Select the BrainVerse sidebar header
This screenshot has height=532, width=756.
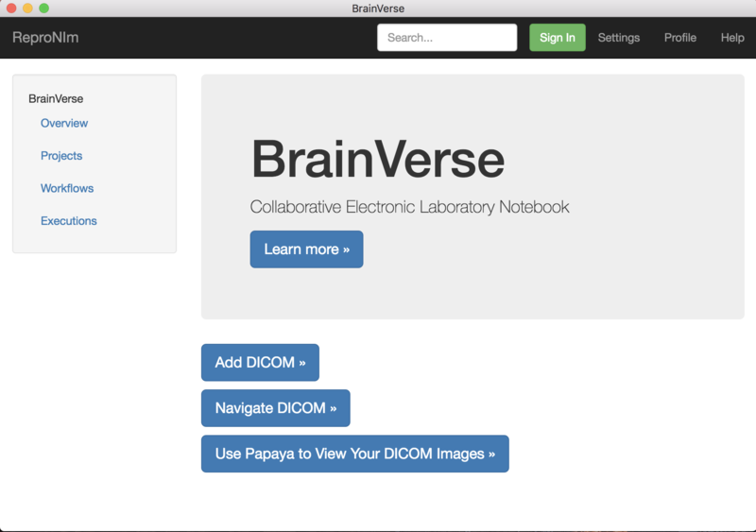click(x=56, y=98)
